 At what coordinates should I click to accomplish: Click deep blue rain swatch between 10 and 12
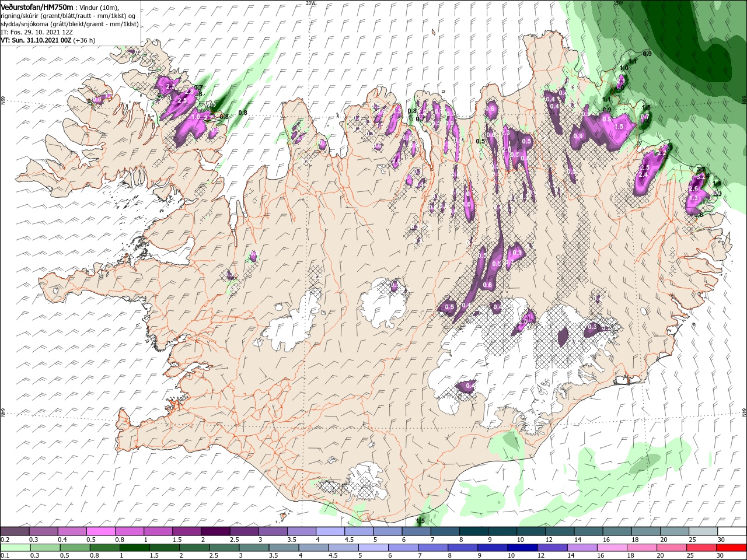click(x=522, y=548)
